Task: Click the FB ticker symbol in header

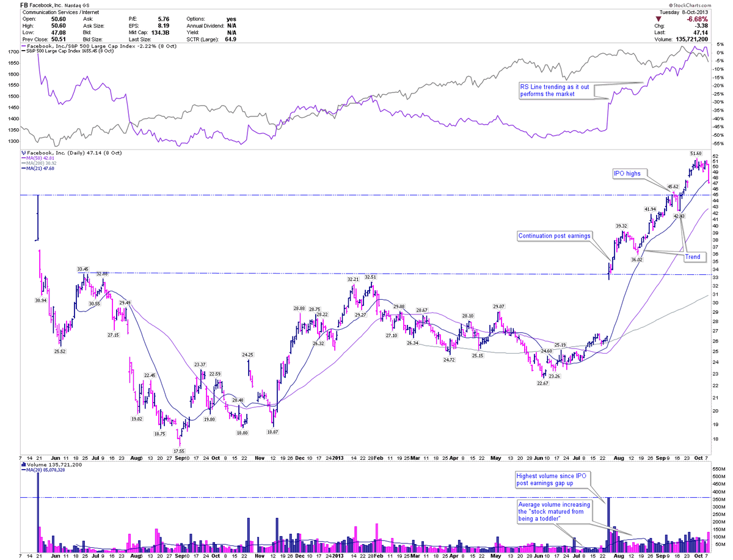Action: (x=25, y=5)
